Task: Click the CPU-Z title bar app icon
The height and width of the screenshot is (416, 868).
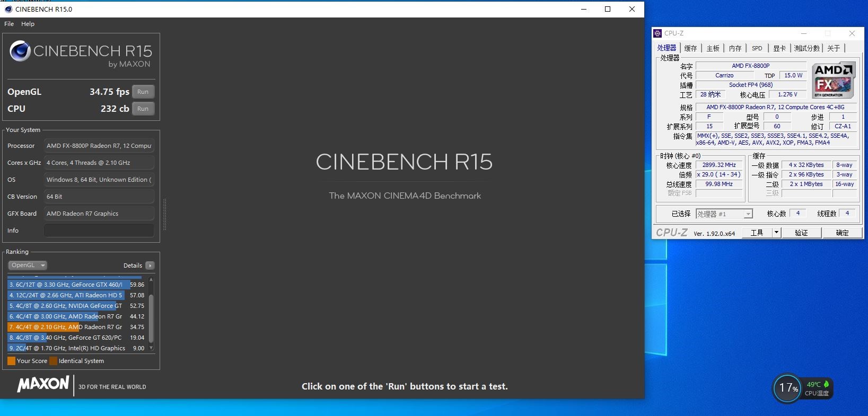Action: tap(657, 33)
